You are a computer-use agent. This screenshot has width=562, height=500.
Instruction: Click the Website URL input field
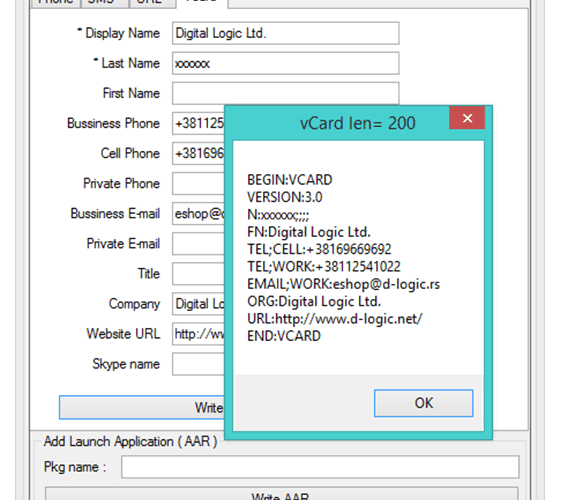point(198,334)
